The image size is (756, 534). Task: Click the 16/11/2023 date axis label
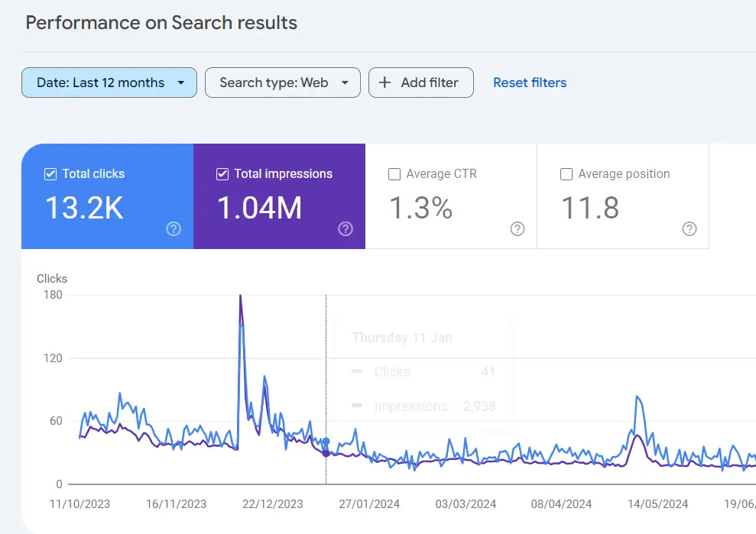click(176, 504)
